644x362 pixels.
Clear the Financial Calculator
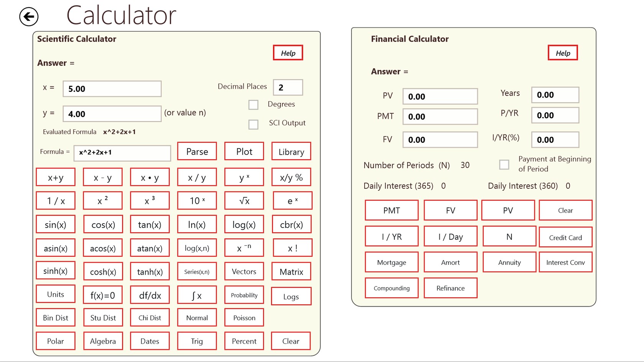point(565,210)
